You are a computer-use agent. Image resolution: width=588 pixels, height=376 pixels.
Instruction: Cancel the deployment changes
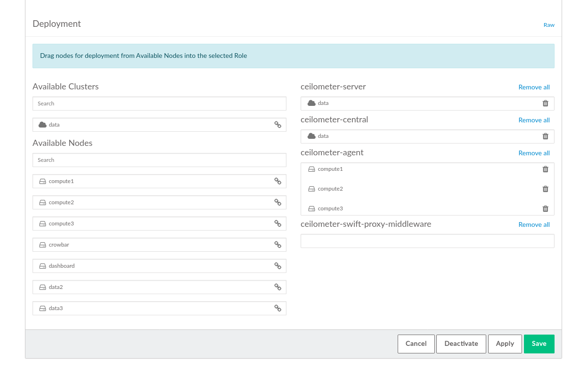pos(416,344)
